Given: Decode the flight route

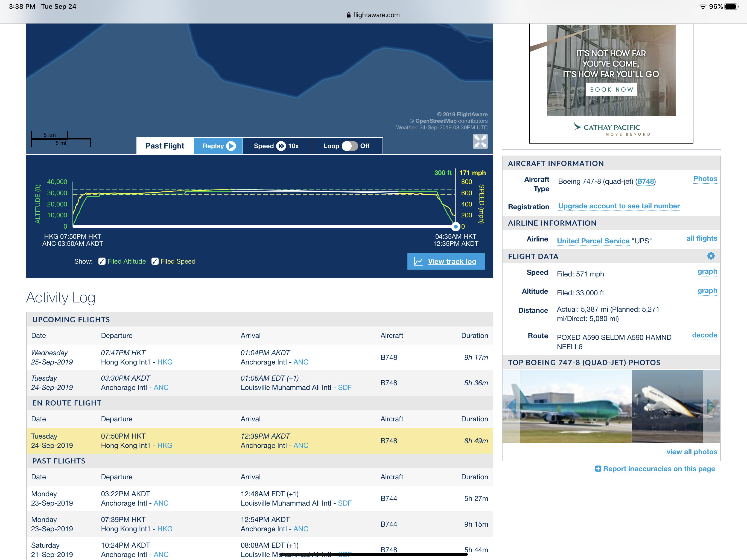Looking at the screenshot, I should pyautogui.click(x=704, y=335).
